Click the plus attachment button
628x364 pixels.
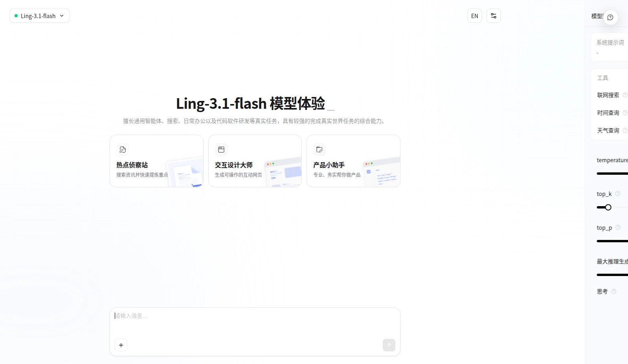tap(121, 345)
